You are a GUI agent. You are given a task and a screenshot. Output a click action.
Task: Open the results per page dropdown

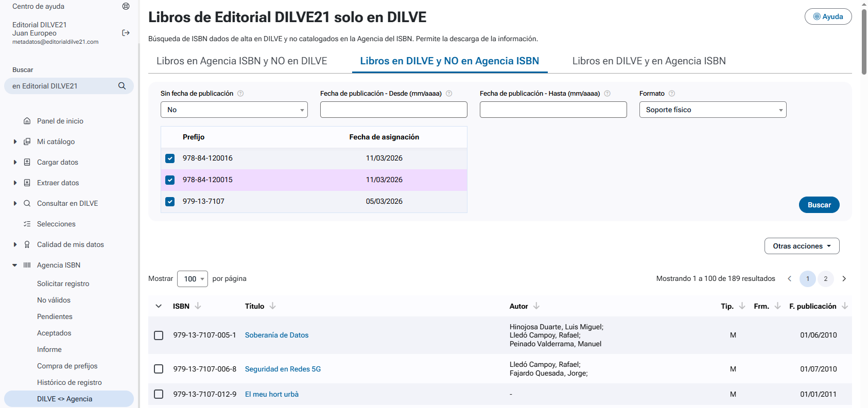tap(193, 279)
